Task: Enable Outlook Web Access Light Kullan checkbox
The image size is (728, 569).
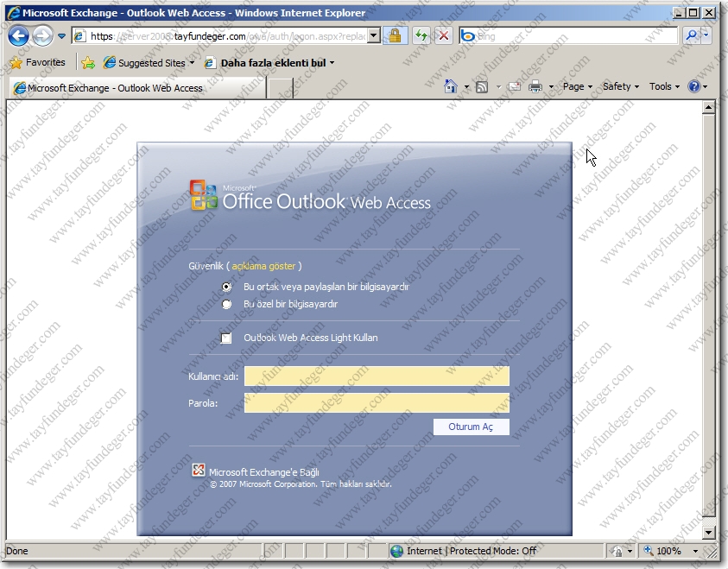Action: coord(226,338)
